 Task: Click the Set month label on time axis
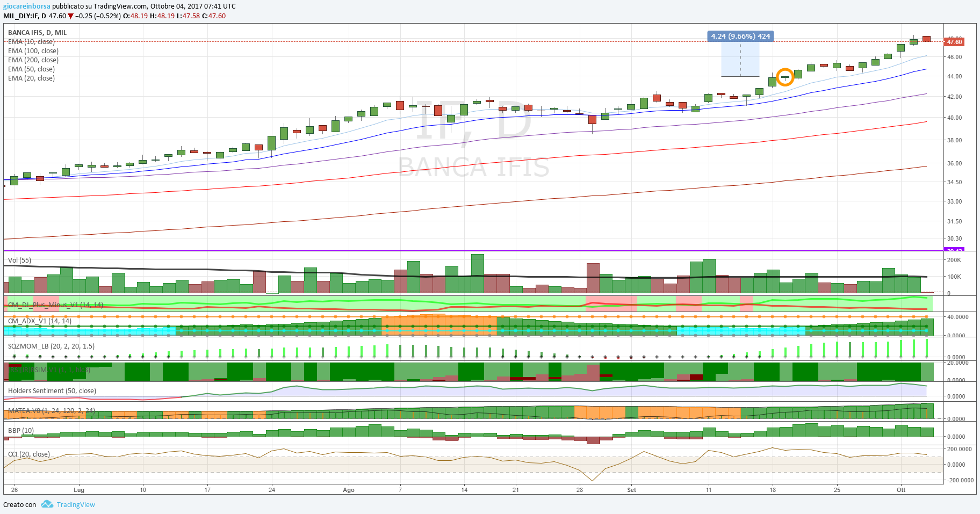[631, 490]
